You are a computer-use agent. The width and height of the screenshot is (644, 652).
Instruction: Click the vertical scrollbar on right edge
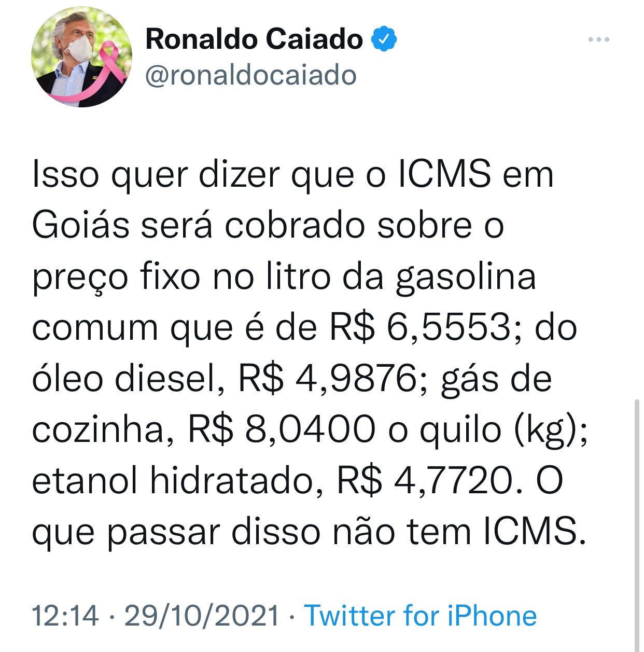[x=637, y=525]
